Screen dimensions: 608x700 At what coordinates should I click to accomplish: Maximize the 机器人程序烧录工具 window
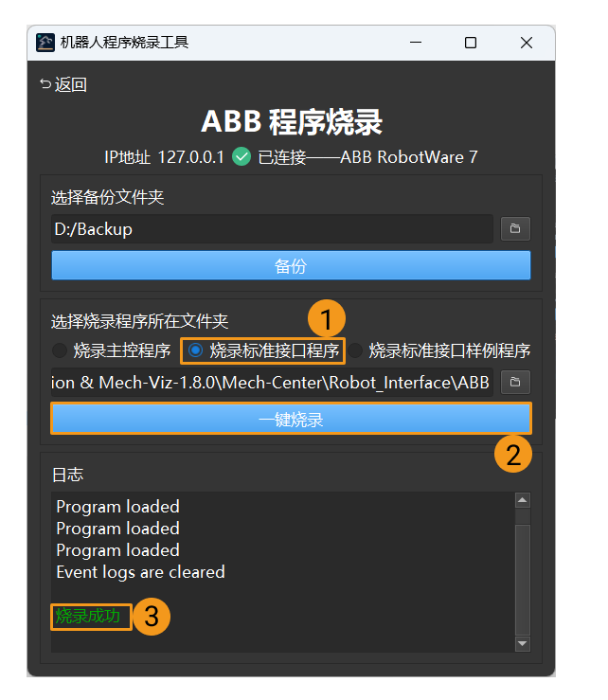coord(471,43)
